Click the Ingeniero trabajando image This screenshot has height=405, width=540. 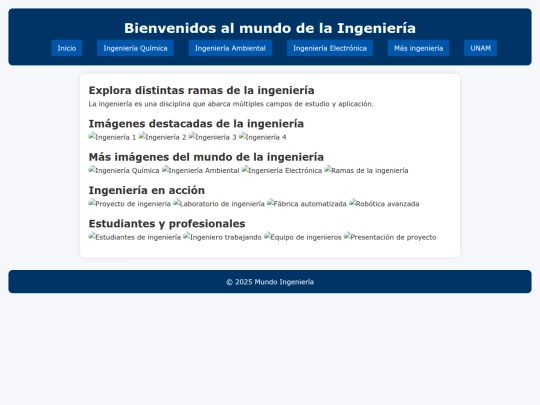tap(222, 237)
